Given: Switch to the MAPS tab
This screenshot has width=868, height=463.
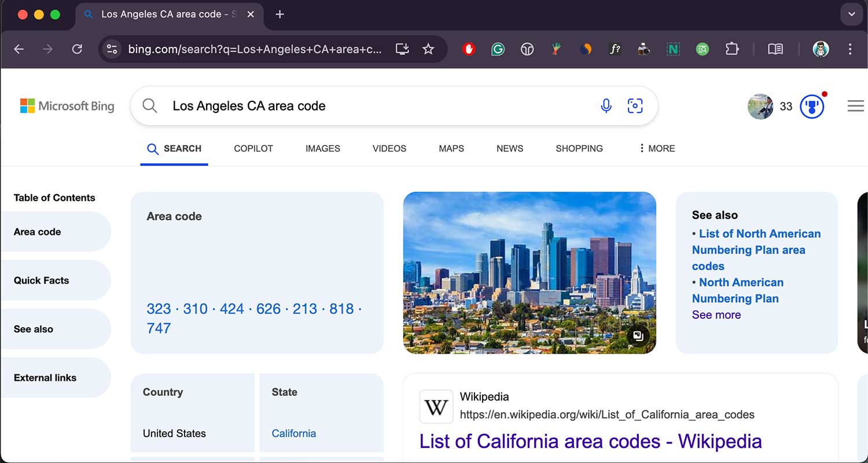Looking at the screenshot, I should (x=451, y=148).
